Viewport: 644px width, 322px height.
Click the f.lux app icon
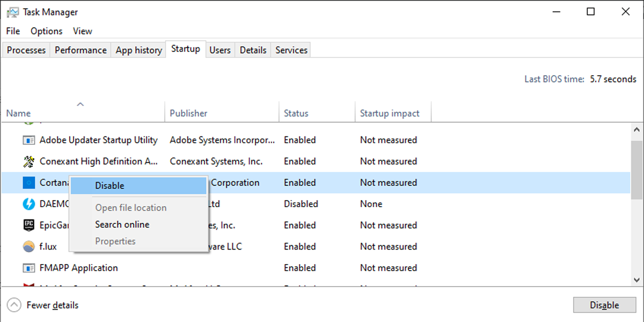(x=28, y=247)
